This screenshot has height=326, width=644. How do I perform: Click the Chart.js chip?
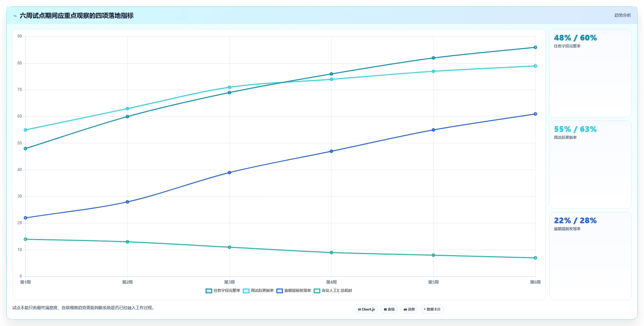click(x=366, y=309)
